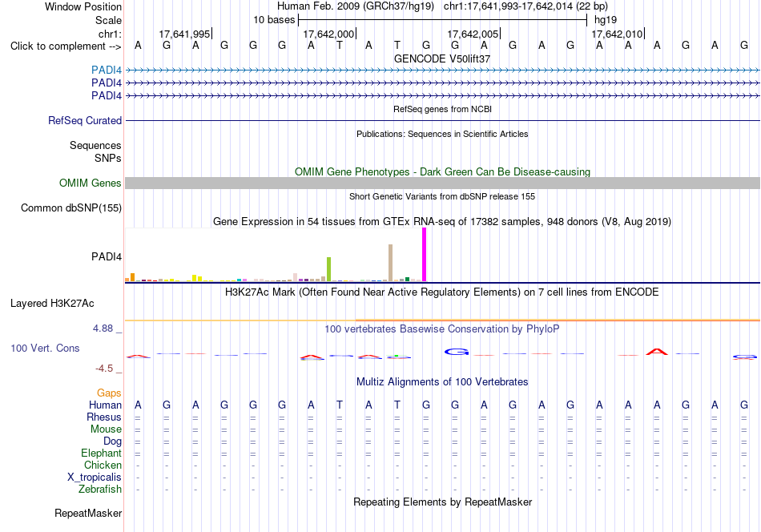This screenshot has width=761, height=532.
Task: Select the Human alignment row label
Action: pos(105,405)
